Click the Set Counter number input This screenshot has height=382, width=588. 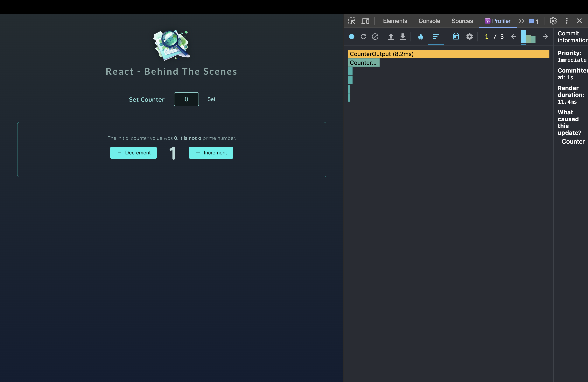pyautogui.click(x=186, y=99)
